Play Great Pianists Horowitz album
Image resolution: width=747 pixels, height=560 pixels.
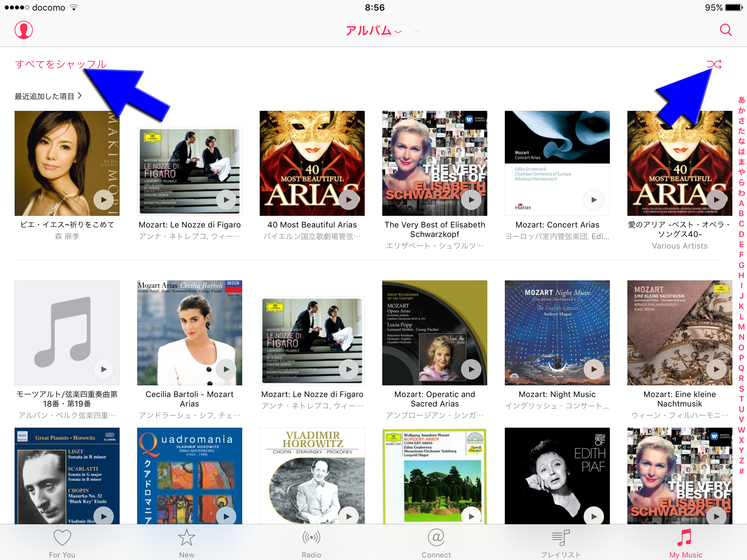coord(104,516)
